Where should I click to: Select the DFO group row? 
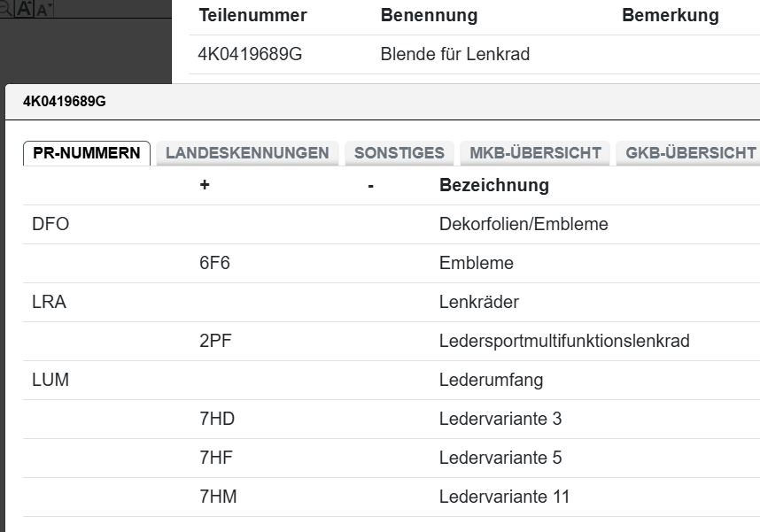click(50, 225)
